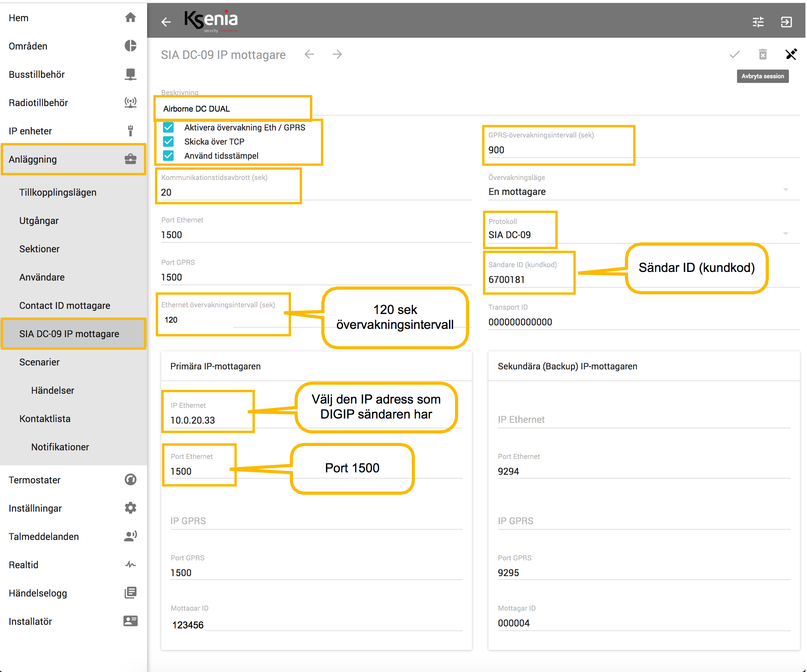The width and height of the screenshot is (807, 672).
Task: Open Scenarier submenu item
Action: click(x=74, y=362)
